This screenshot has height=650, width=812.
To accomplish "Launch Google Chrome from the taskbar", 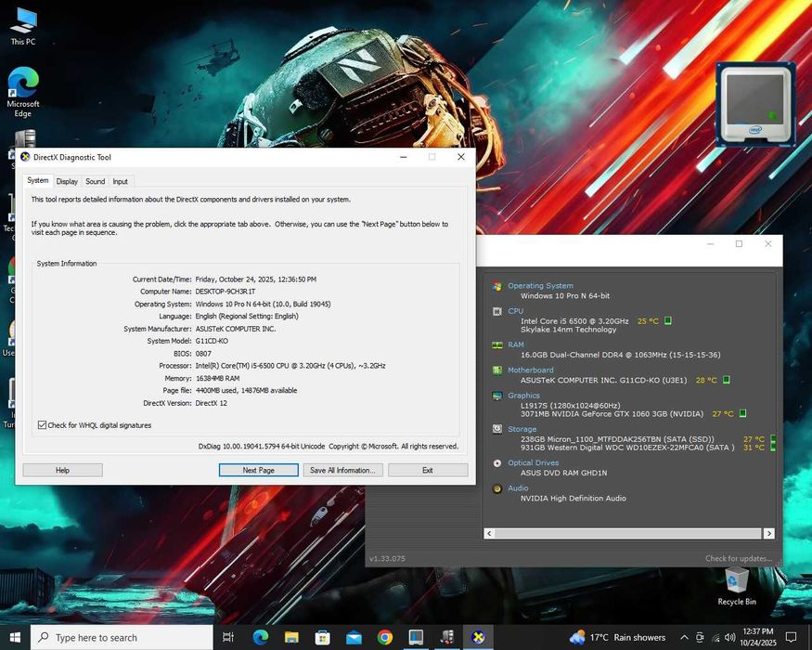I will pyautogui.click(x=385, y=637).
